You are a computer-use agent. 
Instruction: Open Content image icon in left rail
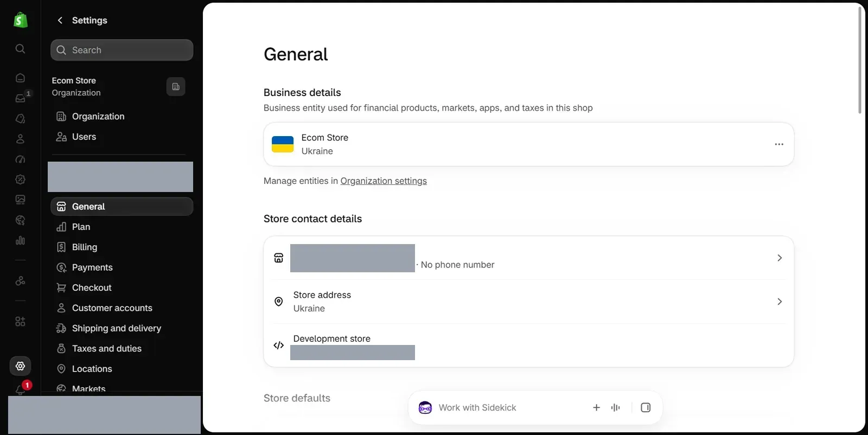(x=20, y=200)
